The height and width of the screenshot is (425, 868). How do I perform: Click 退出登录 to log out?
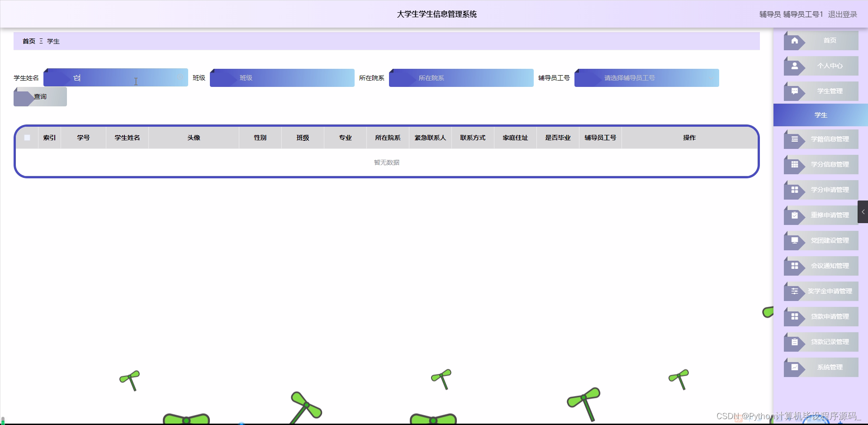pyautogui.click(x=842, y=14)
